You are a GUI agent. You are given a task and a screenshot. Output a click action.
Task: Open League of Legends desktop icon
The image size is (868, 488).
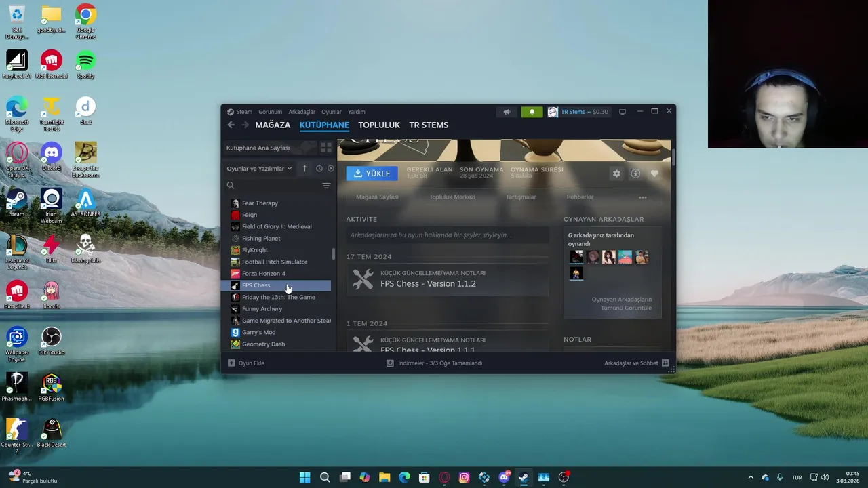coord(17,252)
